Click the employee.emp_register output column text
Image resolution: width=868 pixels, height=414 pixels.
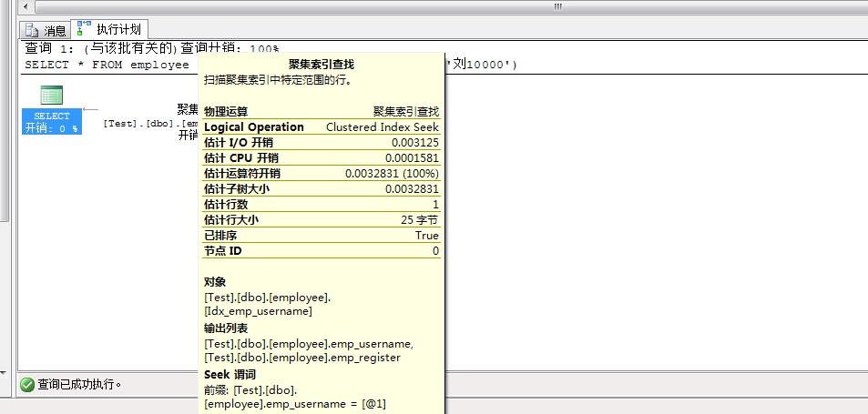pyautogui.click(x=302, y=358)
